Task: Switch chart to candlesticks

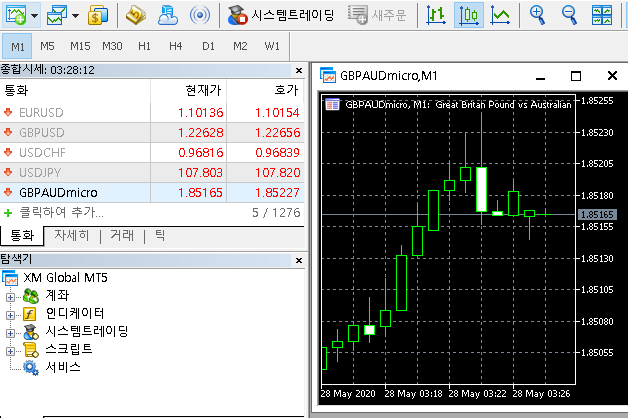Action: [468, 15]
